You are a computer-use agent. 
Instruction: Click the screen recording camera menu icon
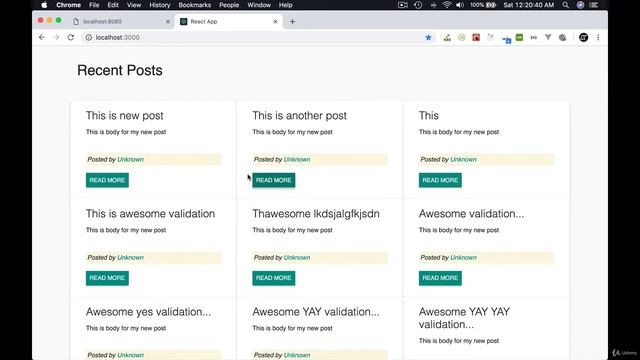(x=403, y=5)
